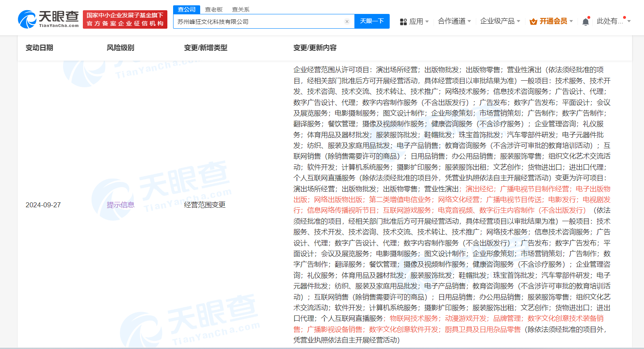Click the 变动日期 column header
644x349 pixels.
coord(39,48)
